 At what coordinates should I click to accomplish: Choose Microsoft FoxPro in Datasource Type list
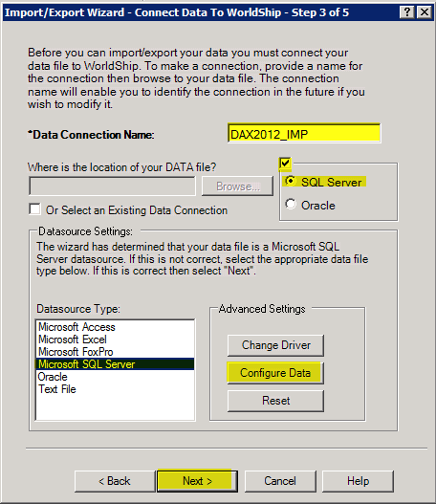(x=115, y=352)
